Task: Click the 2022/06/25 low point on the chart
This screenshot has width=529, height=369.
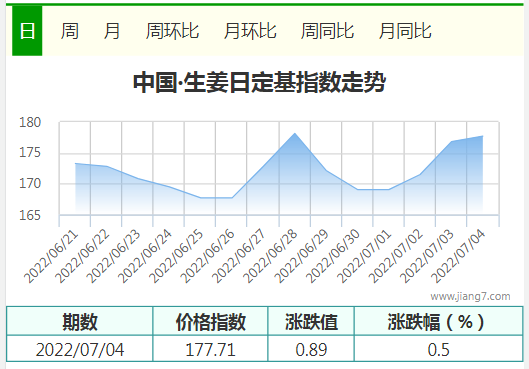Action: pyautogui.click(x=201, y=198)
